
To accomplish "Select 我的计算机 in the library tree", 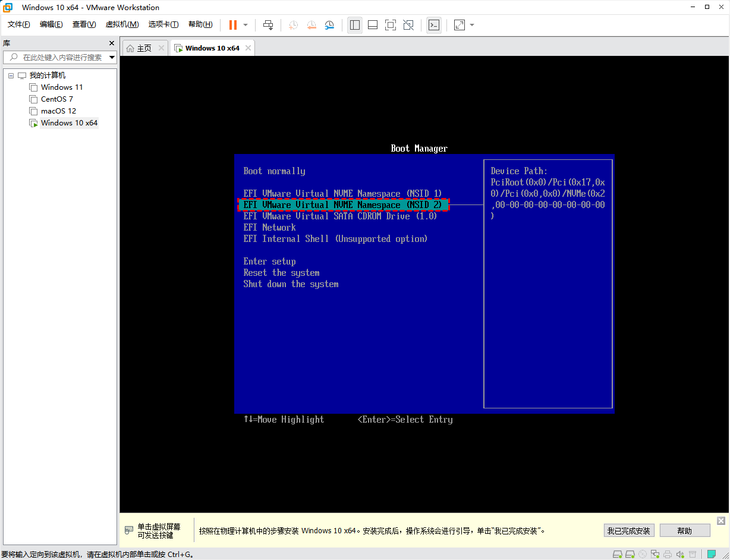I will (x=48, y=75).
